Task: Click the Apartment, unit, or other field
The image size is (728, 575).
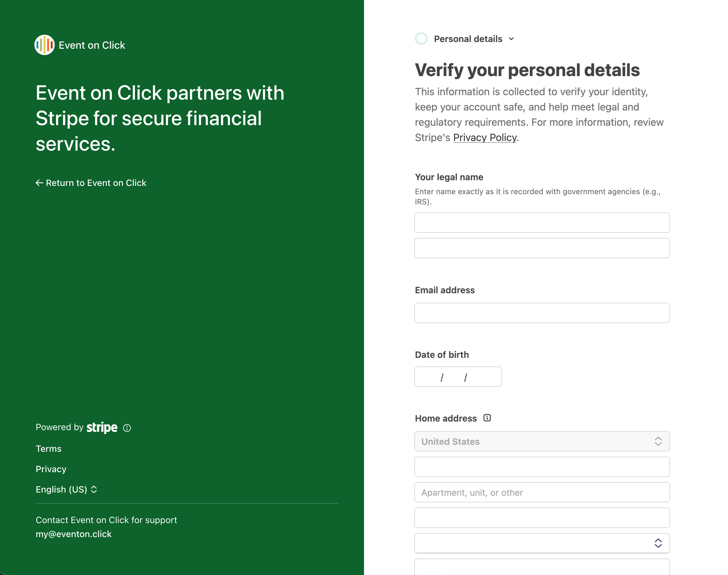Action: [542, 492]
